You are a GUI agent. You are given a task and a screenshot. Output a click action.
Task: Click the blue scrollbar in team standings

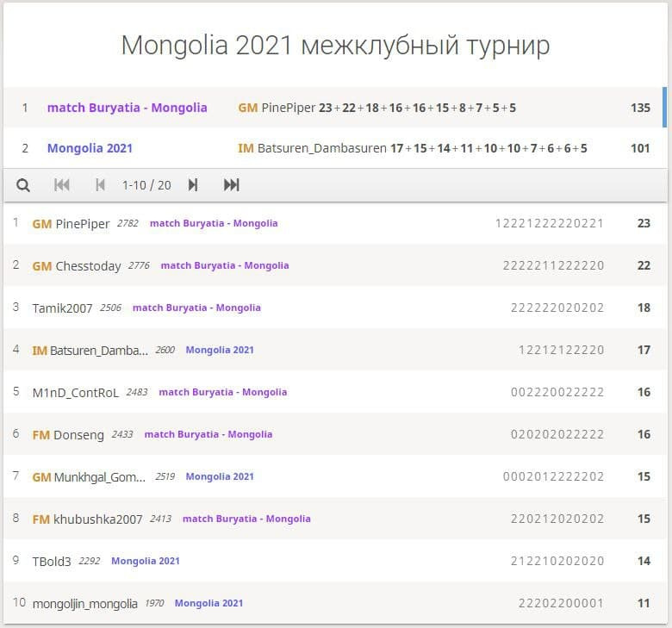664,107
